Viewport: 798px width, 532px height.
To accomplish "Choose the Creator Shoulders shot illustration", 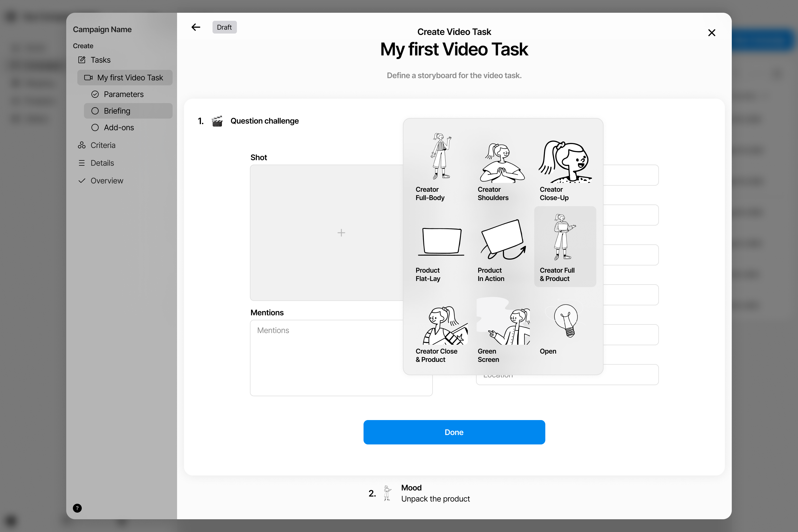I will (502, 166).
